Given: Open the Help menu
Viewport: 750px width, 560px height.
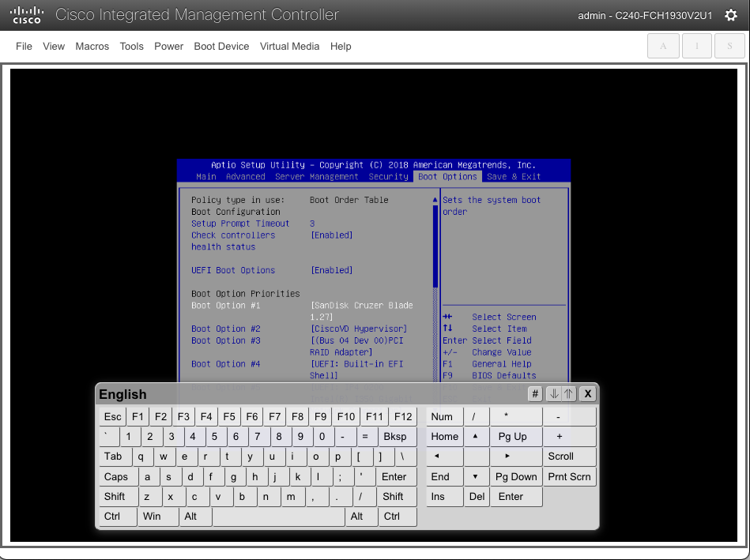Looking at the screenshot, I should 341,47.
